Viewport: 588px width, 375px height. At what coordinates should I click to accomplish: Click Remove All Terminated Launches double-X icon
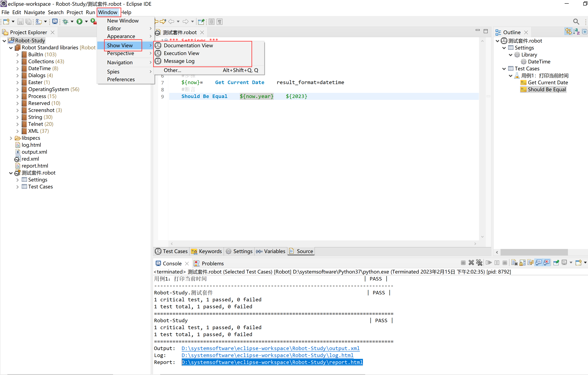pyautogui.click(x=479, y=262)
